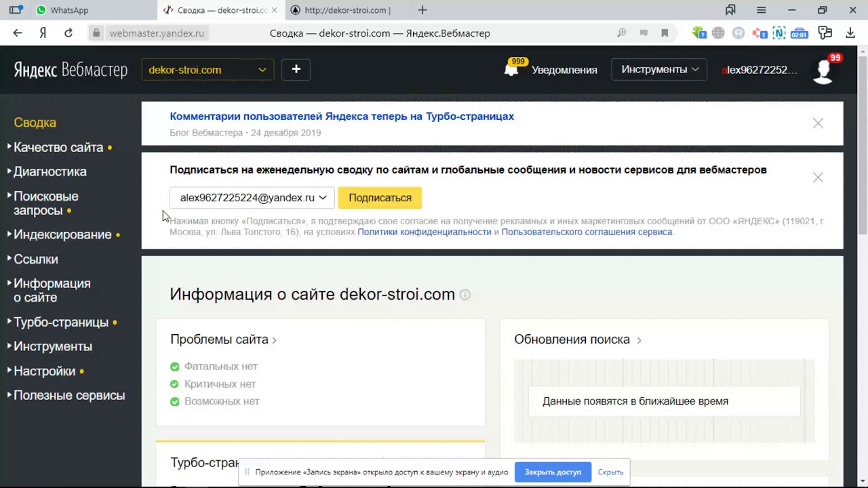Open browser downloads arrow icon
This screenshot has width=868, height=488.
(x=850, y=33)
